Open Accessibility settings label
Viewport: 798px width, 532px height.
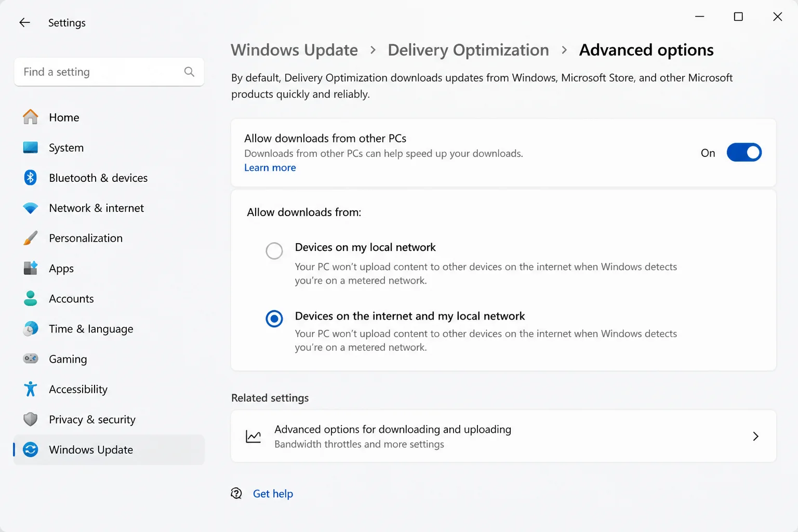click(x=78, y=389)
